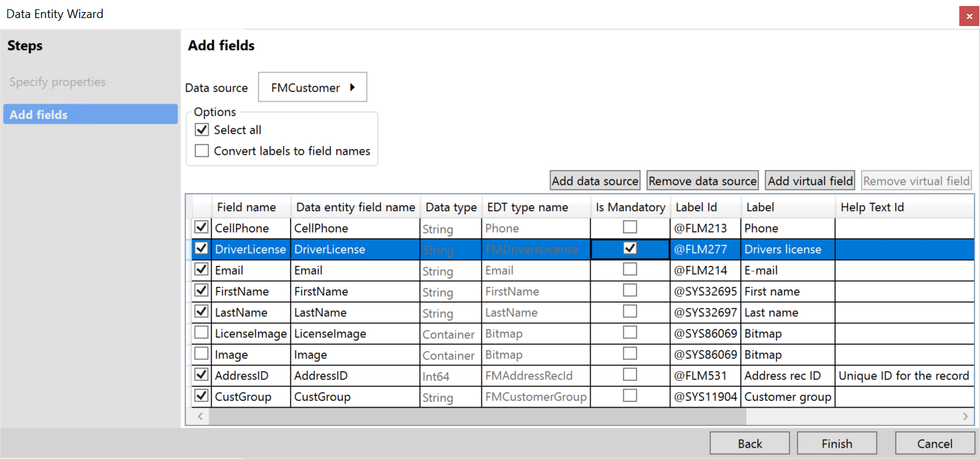Click the Add data source button
The image size is (980, 459).
point(595,181)
